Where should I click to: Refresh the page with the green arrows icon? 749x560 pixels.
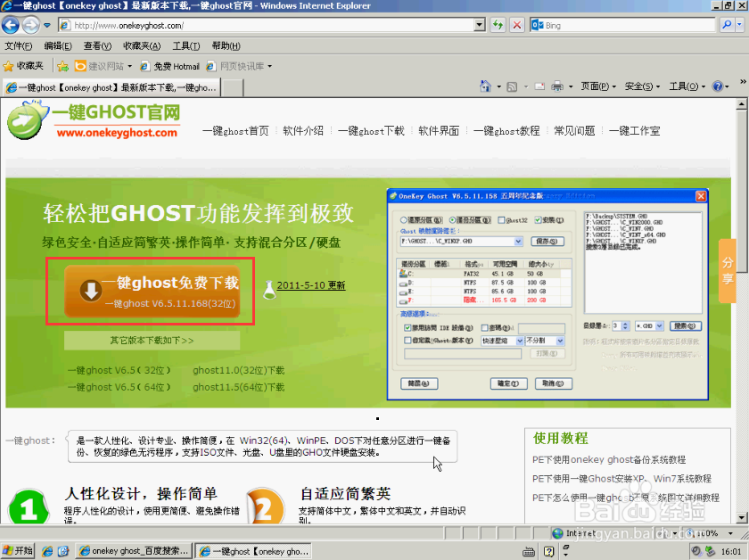point(498,25)
